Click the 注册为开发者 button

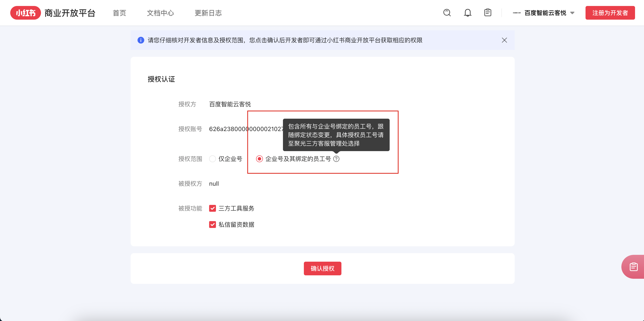click(x=610, y=13)
